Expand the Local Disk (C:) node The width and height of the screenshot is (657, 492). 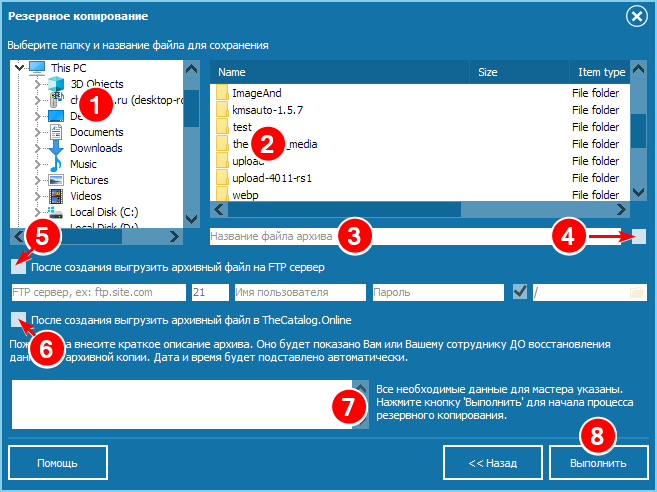pyautogui.click(x=37, y=212)
